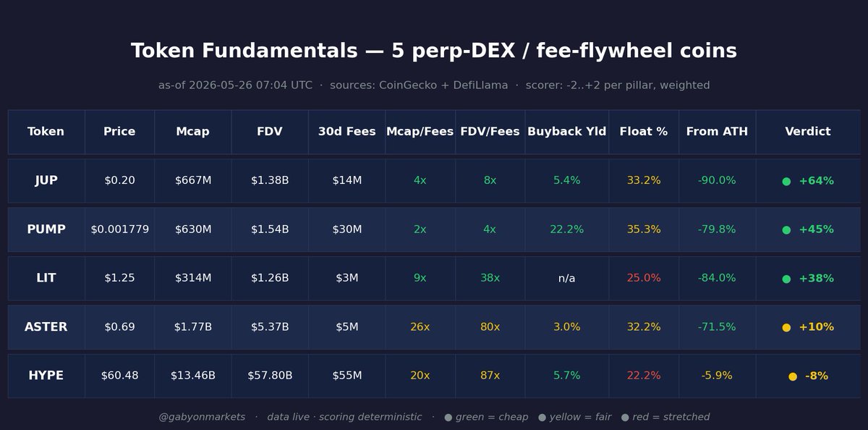
Task: Click the n/a buyback yield cell
Action: point(567,279)
